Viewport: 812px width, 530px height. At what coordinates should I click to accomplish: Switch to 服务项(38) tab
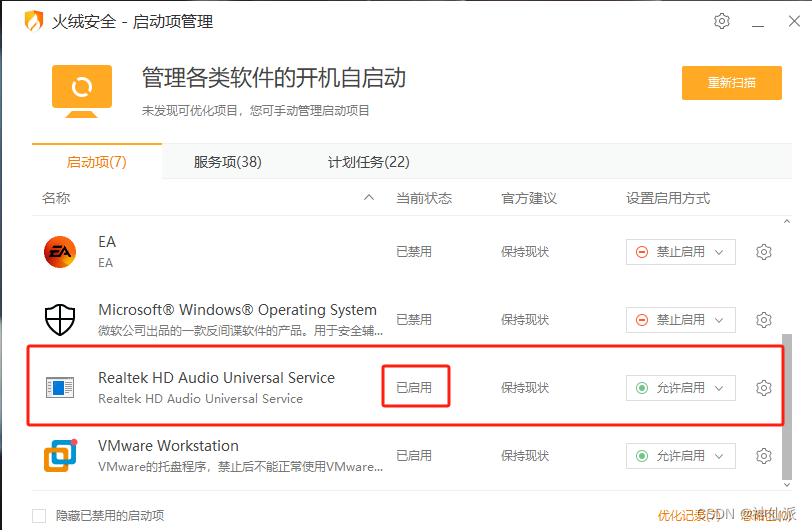pos(227,162)
